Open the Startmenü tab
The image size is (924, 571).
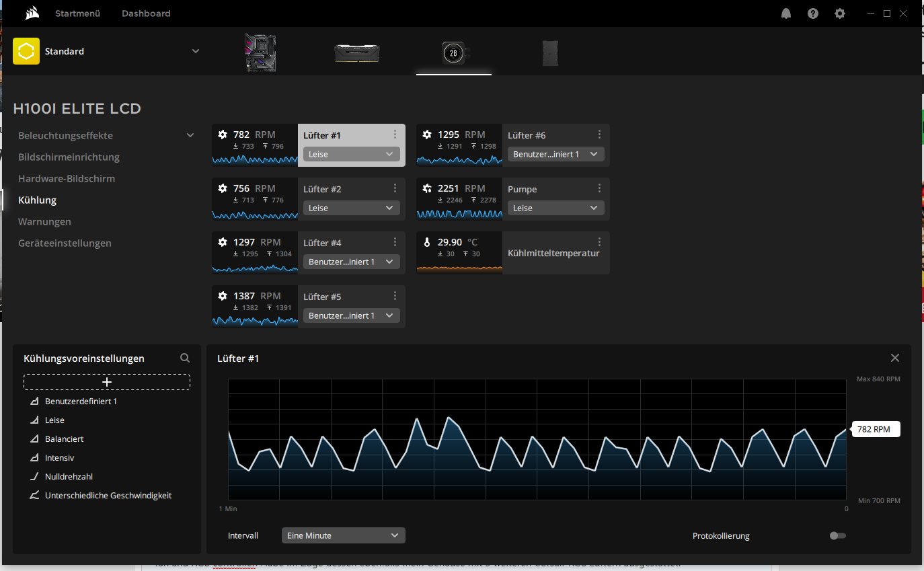(77, 13)
